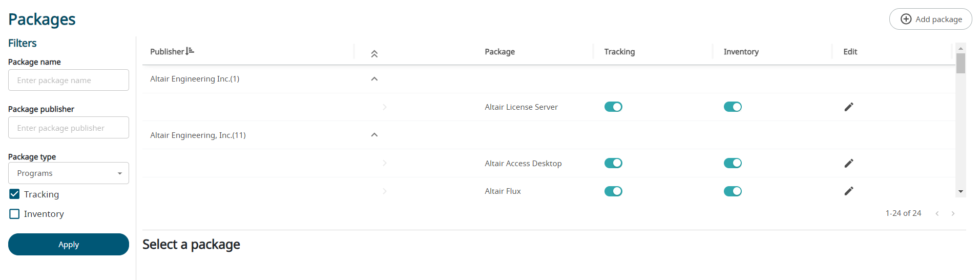Click the edit pencil for Altair Flux

tap(848, 191)
